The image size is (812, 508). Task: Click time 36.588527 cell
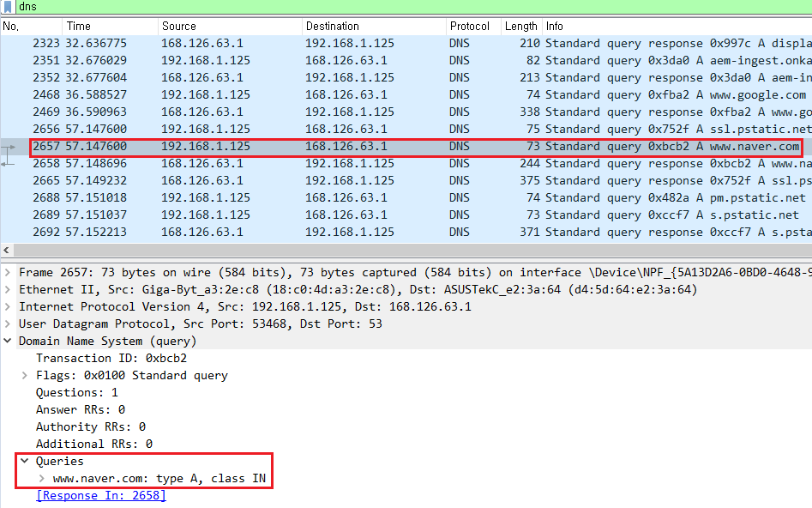coord(96,95)
